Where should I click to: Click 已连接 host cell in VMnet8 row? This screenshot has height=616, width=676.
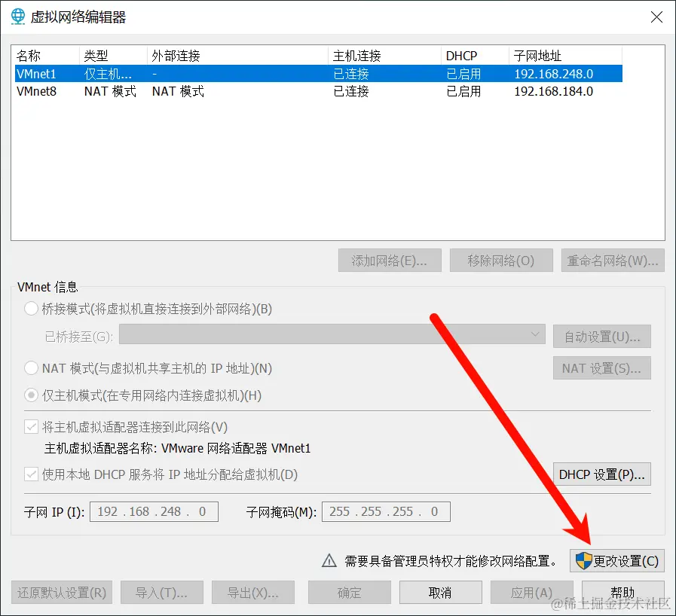[x=351, y=91]
